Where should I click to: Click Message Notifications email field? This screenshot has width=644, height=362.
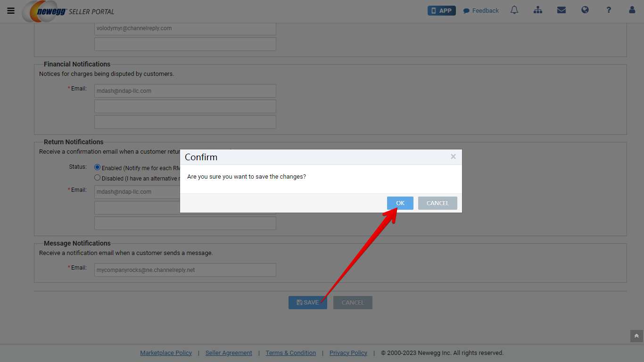(x=185, y=270)
